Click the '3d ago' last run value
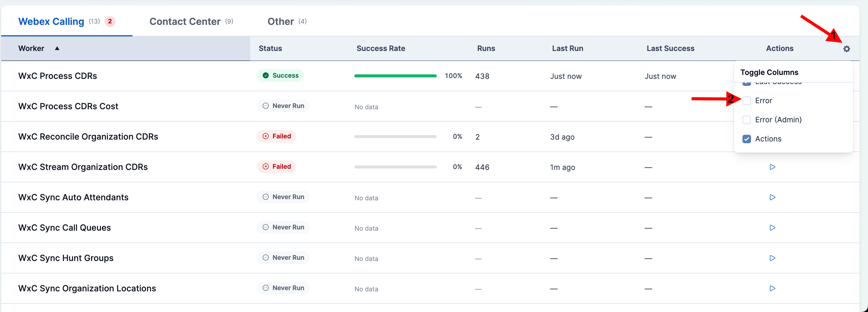Screen dimensions: 868x312 click(562, 137)
